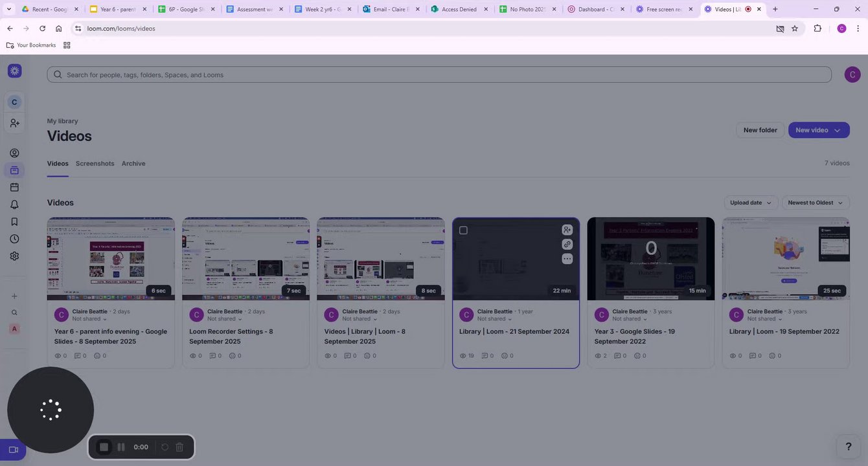
Task: Go to the browser home page icon
Action: [59, 28]
